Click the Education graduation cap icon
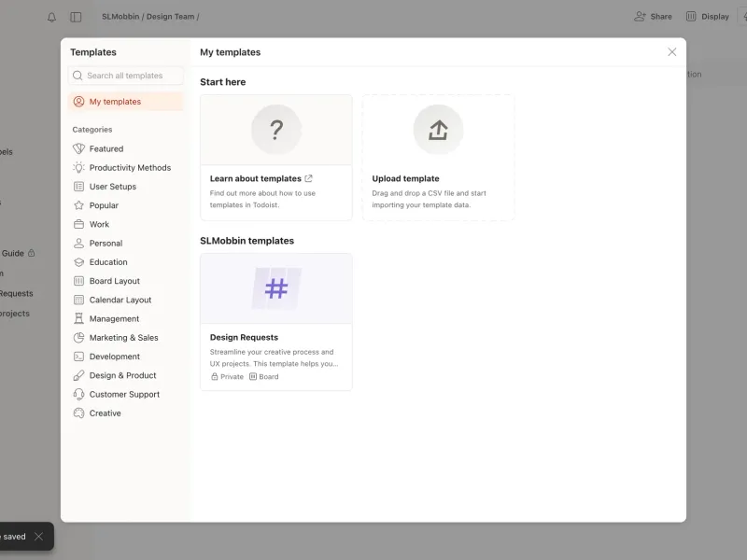This screenshot has width=747, height=560. click(78, 262)
